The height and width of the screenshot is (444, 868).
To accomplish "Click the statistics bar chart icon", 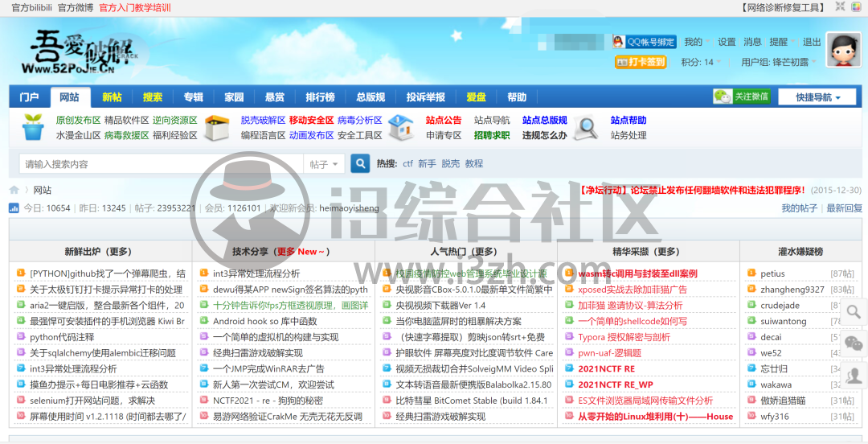I will 14,208.
